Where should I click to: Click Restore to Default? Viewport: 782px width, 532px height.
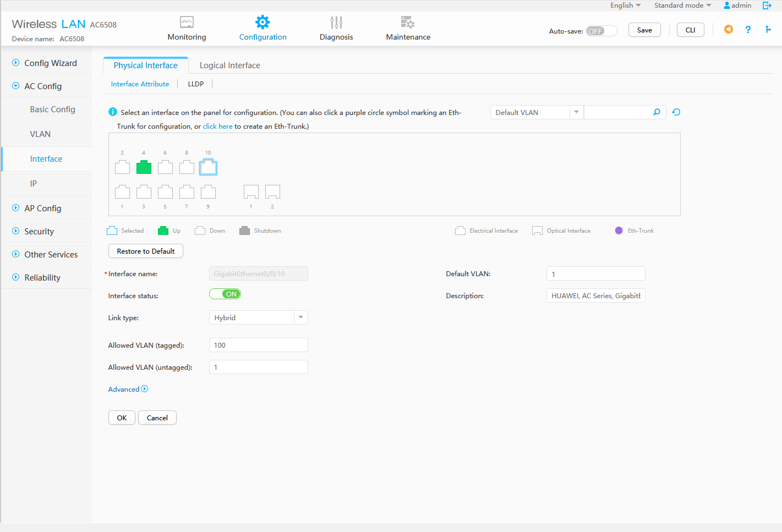146,251
